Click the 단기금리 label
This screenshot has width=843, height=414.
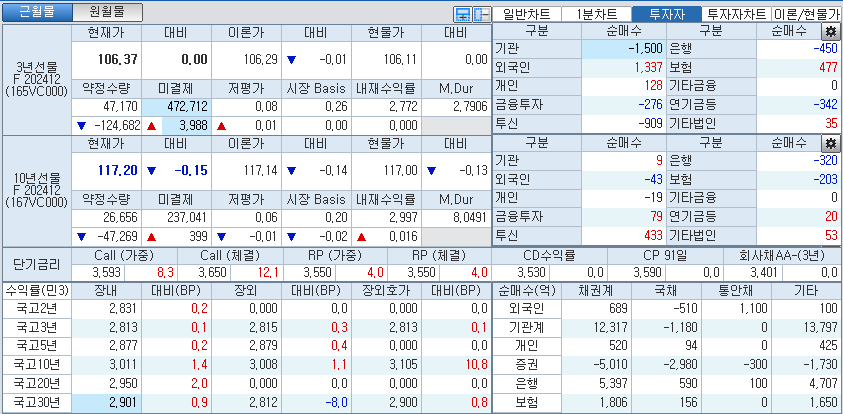(37, 263)
